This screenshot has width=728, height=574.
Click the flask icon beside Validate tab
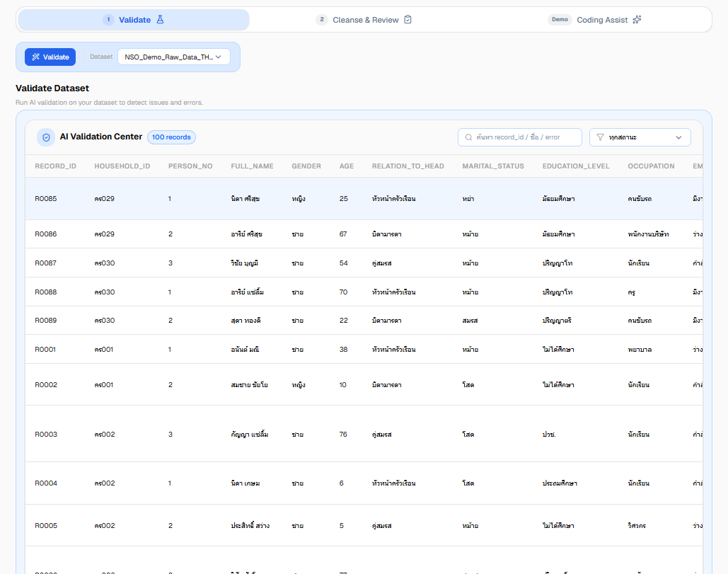[x=160, y=20]
